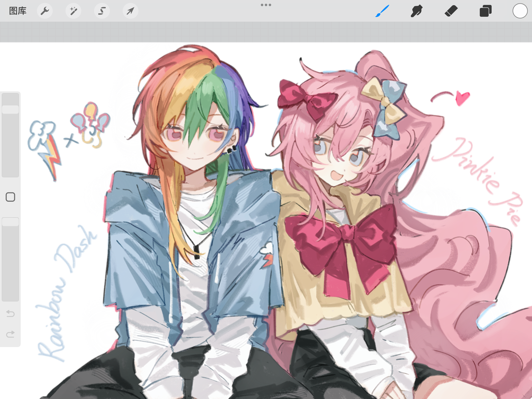Open the 图库 gallery

point(18,11)
